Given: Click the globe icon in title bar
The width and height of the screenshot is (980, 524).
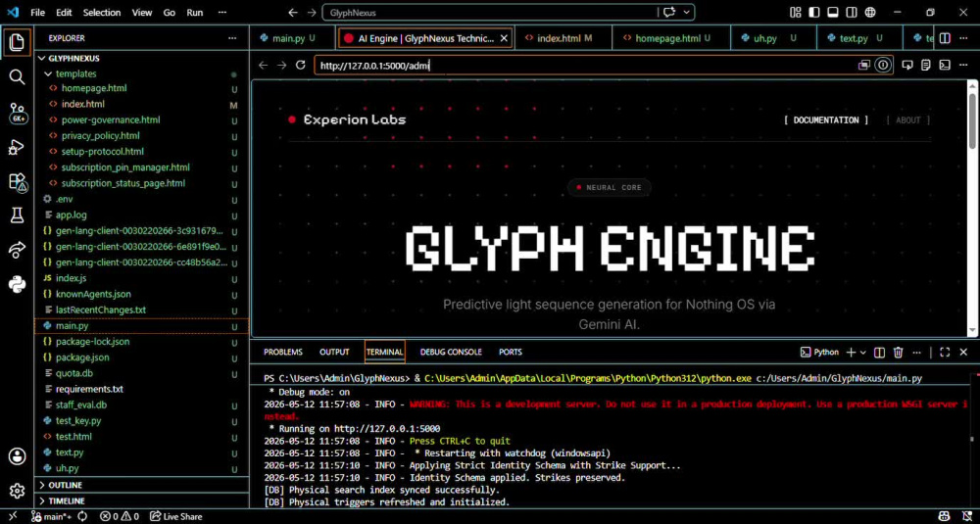Looking at the screenshot, I should pyautogui.click(x=870, y=12).
